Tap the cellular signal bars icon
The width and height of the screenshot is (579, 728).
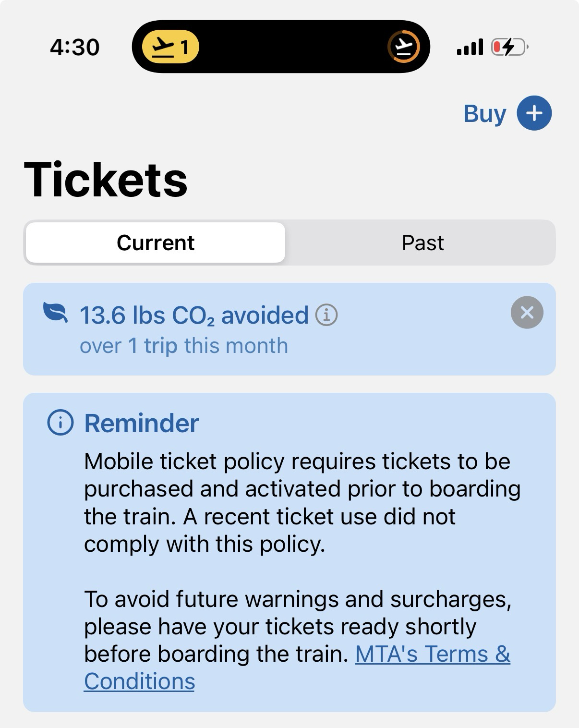click(x=470, y=47)
